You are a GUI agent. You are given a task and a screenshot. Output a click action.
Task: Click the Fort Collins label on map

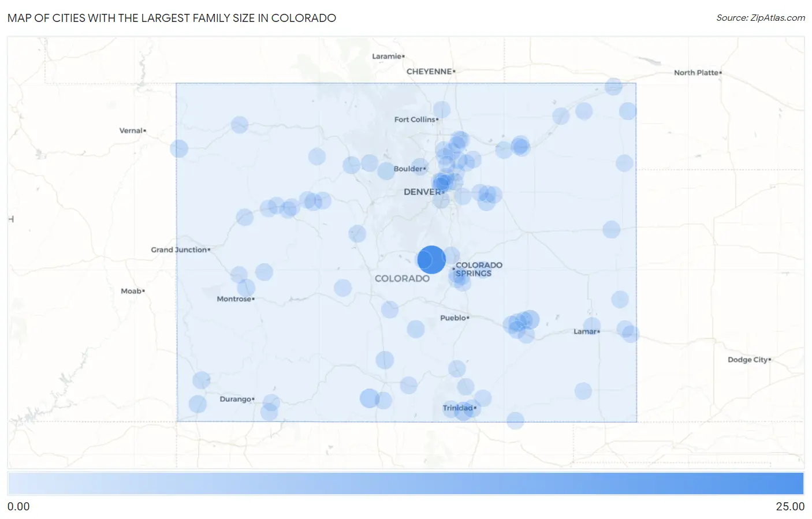point(415,120)
